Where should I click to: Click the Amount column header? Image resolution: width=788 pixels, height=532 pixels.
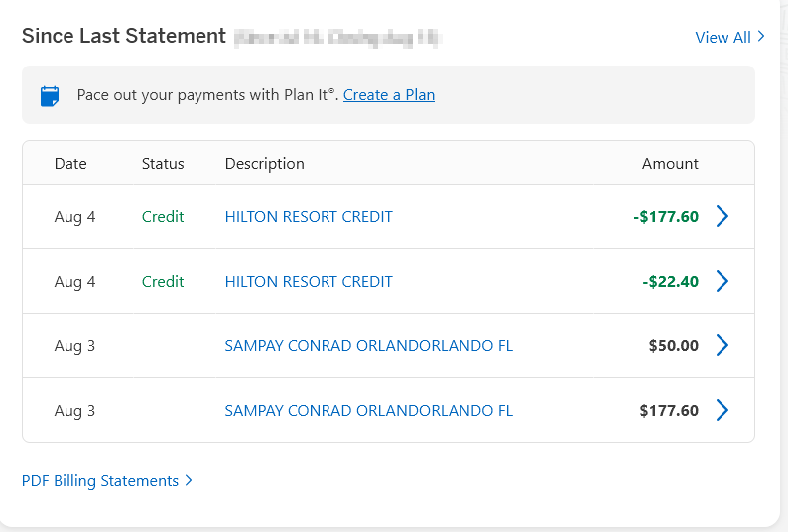coord(670,164)
